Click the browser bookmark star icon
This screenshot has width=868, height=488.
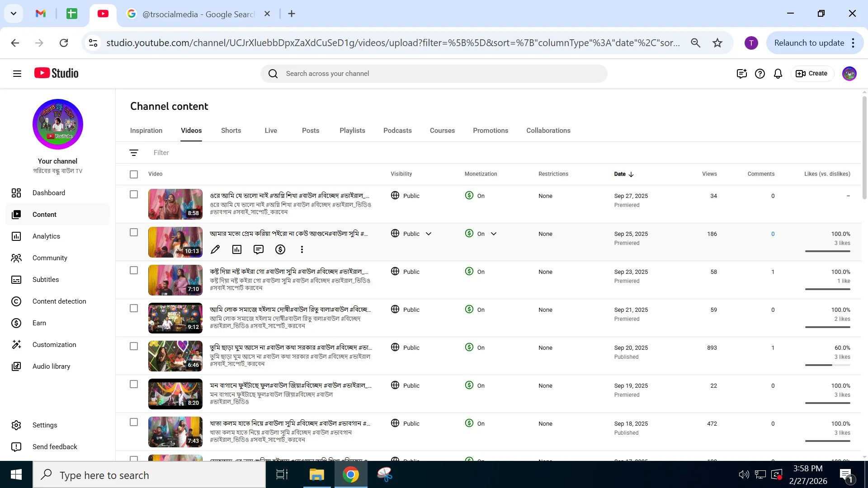[x=717, y=43]
